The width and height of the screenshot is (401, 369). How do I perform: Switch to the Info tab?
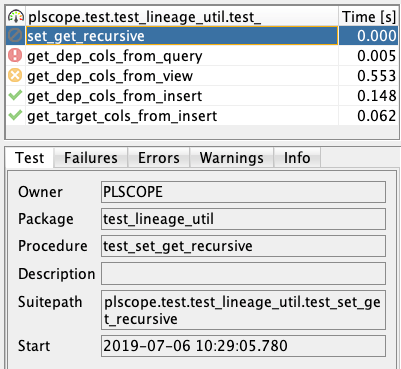[x=297, y=158]
